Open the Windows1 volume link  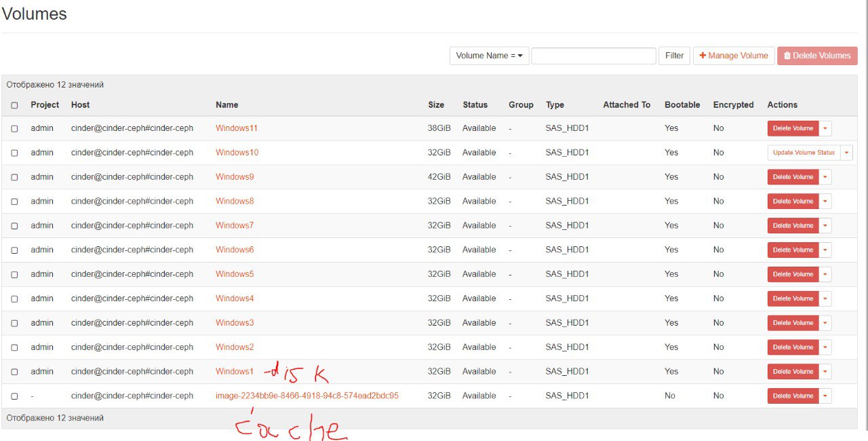tap(235, 372)
